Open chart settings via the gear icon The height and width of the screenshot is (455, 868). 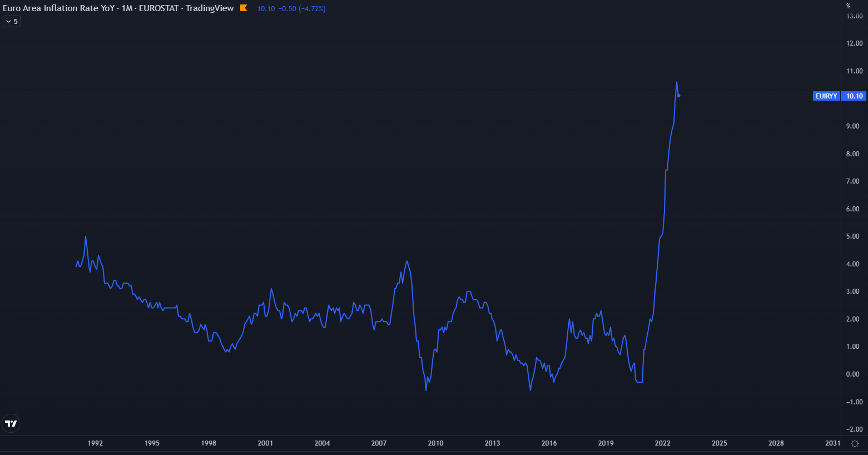click(x=855, y=443)
